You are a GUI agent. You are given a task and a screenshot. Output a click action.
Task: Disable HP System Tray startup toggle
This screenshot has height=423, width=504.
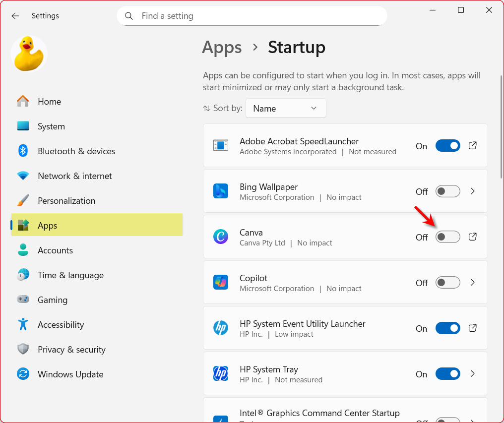click(448, 374)
